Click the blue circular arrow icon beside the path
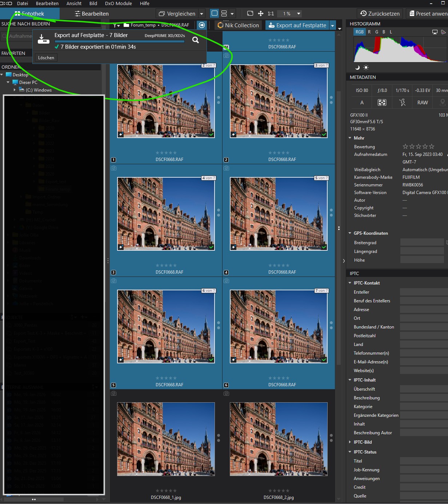 tap(202, 25)
